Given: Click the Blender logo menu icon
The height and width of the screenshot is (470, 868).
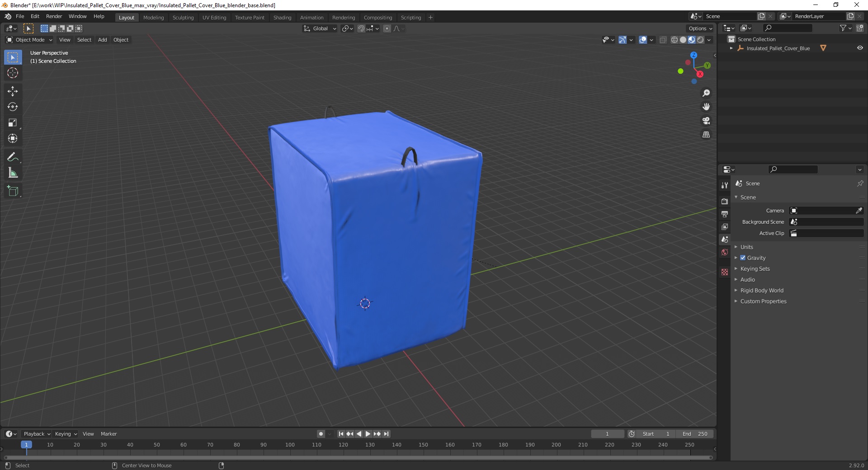Looking at the screenshot, I should coord(8,16).
